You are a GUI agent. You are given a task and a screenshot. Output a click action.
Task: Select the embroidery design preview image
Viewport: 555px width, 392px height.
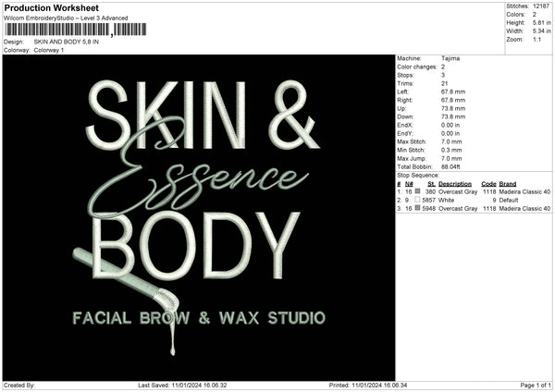pos(199,217)
